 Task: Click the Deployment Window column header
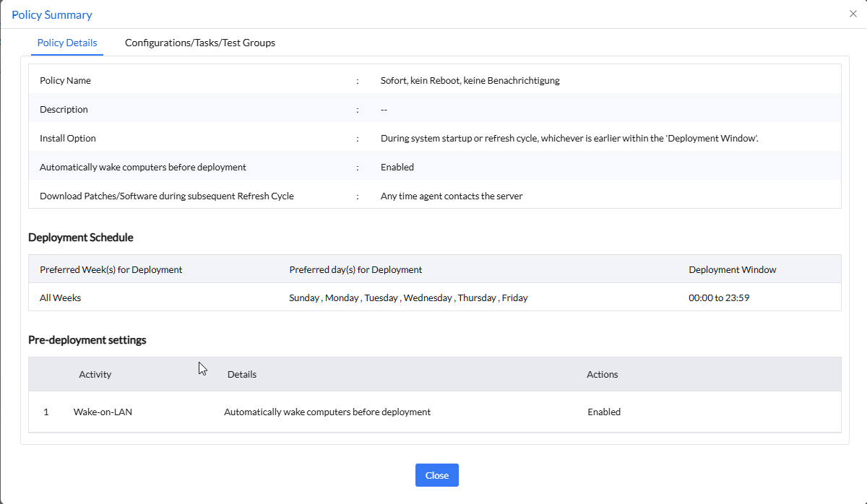(733, 269)
